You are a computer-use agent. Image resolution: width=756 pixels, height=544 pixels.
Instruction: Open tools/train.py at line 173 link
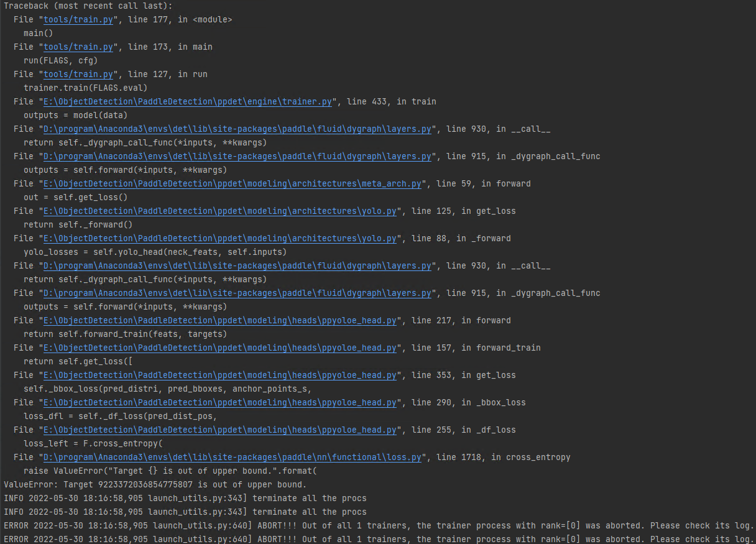(78, 47)
